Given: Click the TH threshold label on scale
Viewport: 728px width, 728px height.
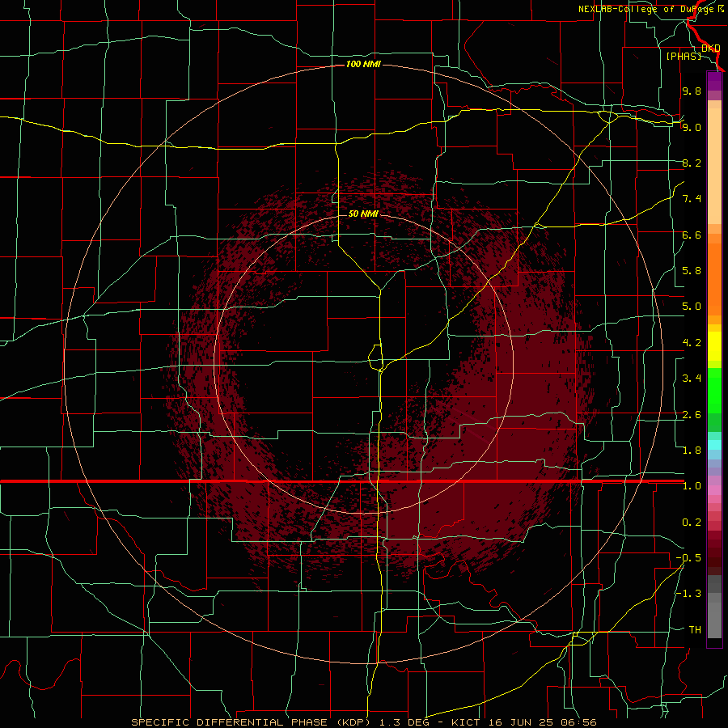Looking at the screenshot, I should [x=695, y=630].
